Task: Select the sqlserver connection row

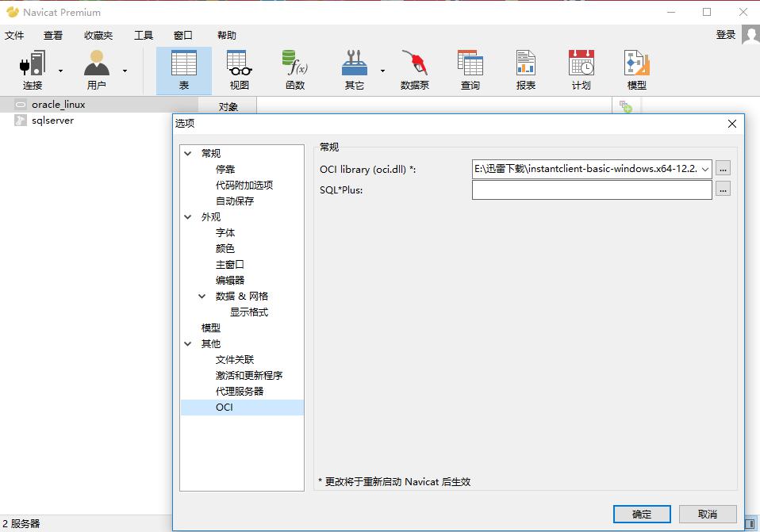Action: click(x=86, y=121)
